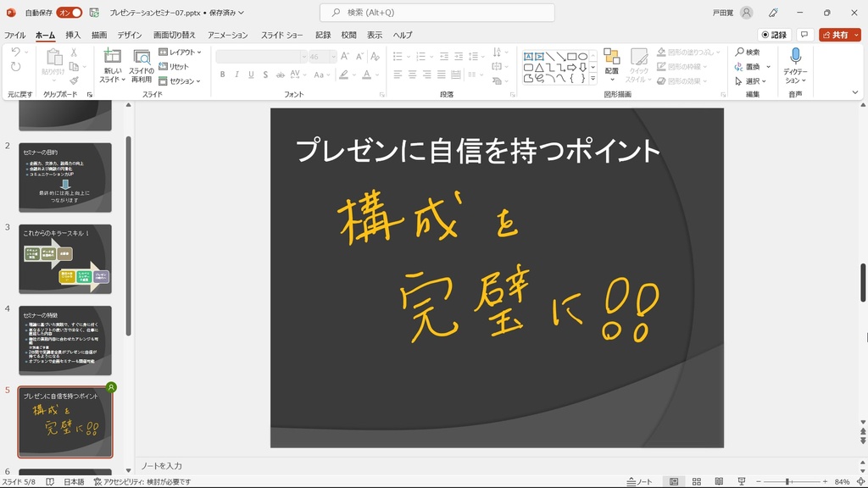Click the Clear Formatting icon

[375, 57]
